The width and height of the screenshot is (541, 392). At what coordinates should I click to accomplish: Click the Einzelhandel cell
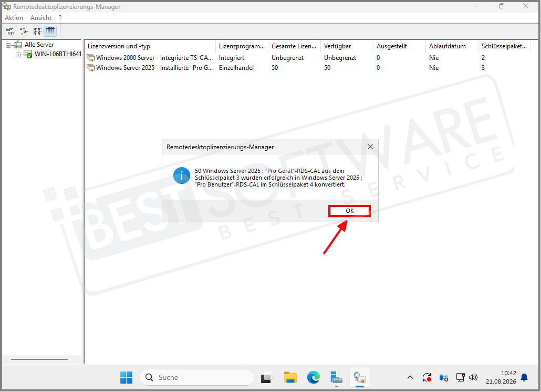[x=236, y=68]
